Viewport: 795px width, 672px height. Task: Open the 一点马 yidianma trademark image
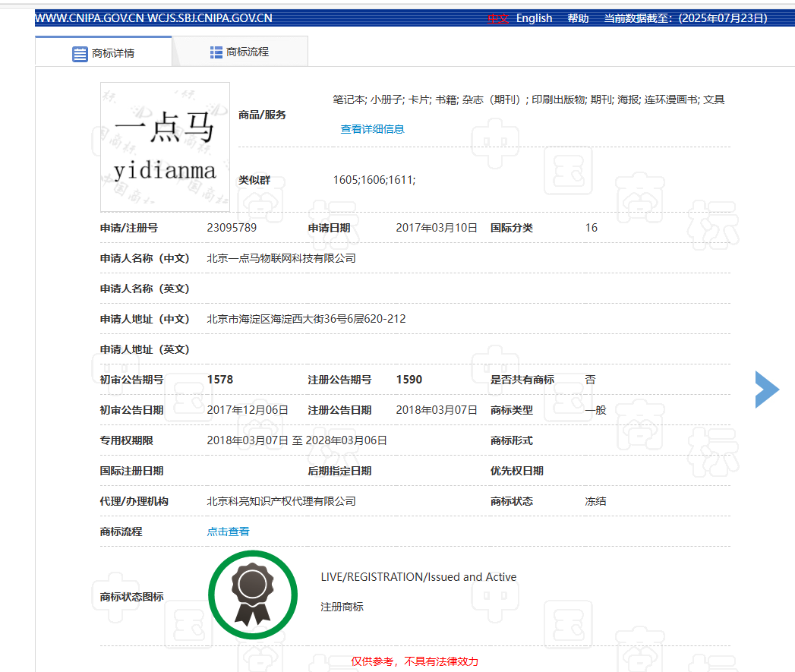(165, 147)
